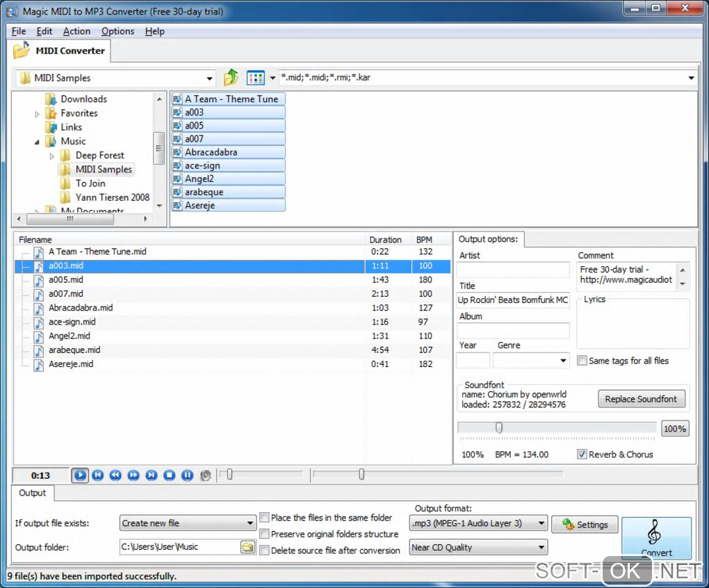Click the rewind playback icon
This screenshot has width=709, height=588.
[x=115, y=475]
